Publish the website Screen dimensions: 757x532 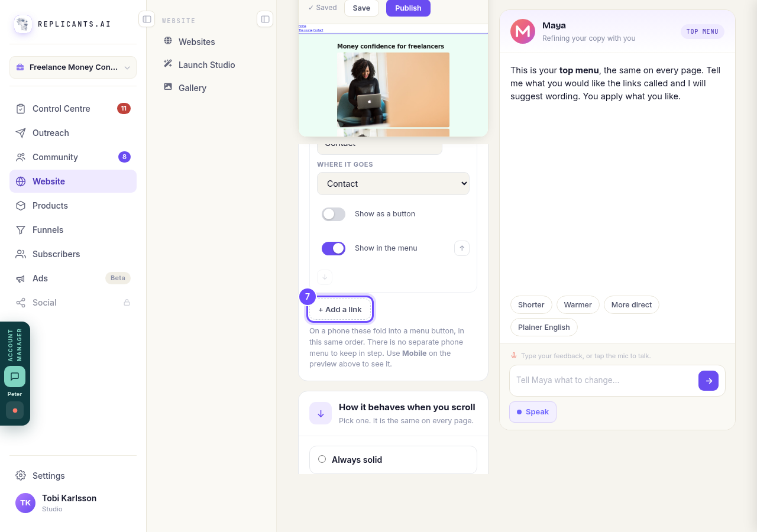point(408,8)
